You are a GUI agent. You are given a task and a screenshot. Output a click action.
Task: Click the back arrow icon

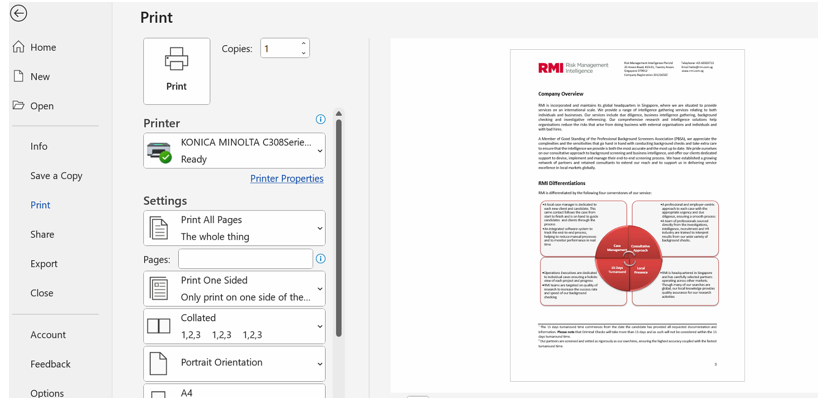19,14
